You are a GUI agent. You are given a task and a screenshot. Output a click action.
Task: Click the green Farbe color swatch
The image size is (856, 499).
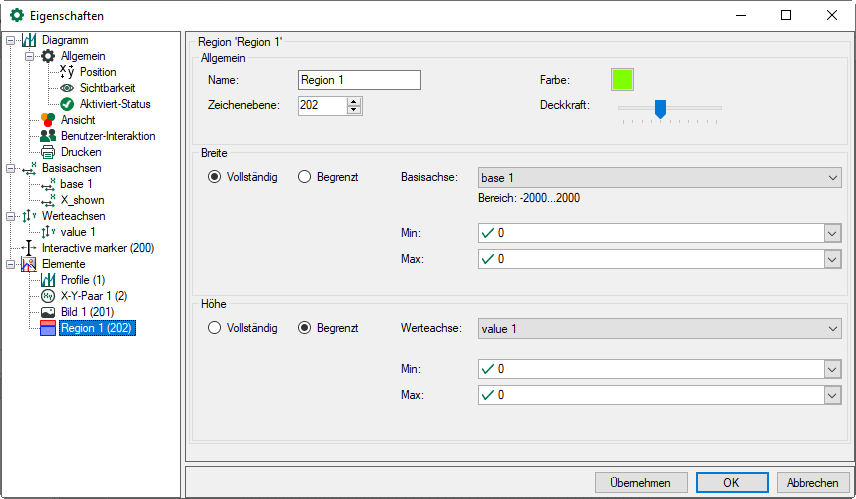tap(622, 80)
